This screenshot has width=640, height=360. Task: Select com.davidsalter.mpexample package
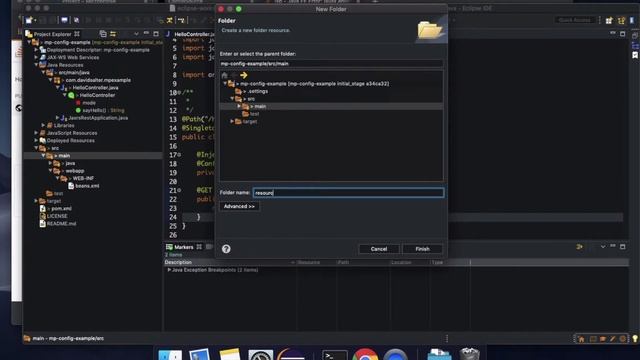click(98, 80)
